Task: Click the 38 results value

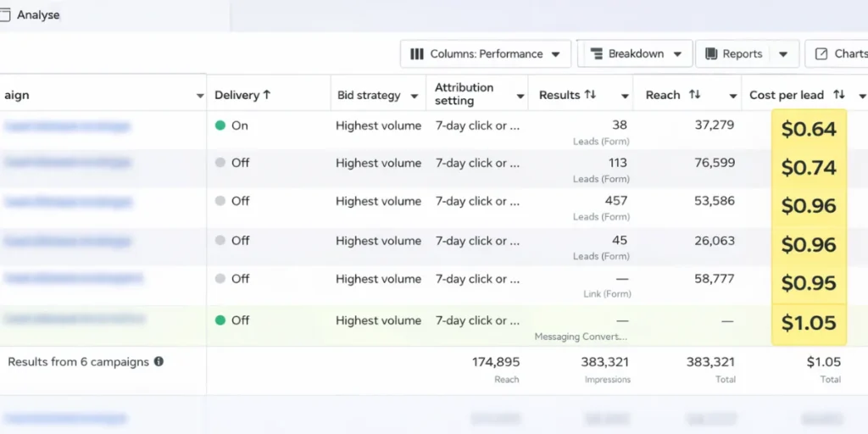Action: [x=620, y=125]
